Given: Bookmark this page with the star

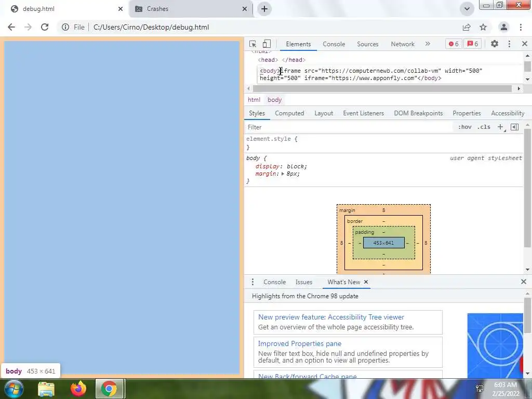Looking at the screenshot, I should (x=483, y=27).
